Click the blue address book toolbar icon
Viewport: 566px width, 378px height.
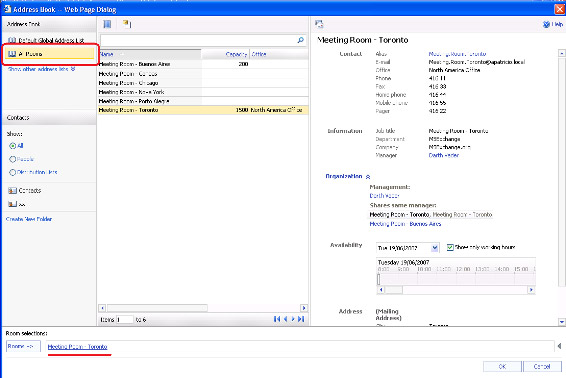(107, 24)
